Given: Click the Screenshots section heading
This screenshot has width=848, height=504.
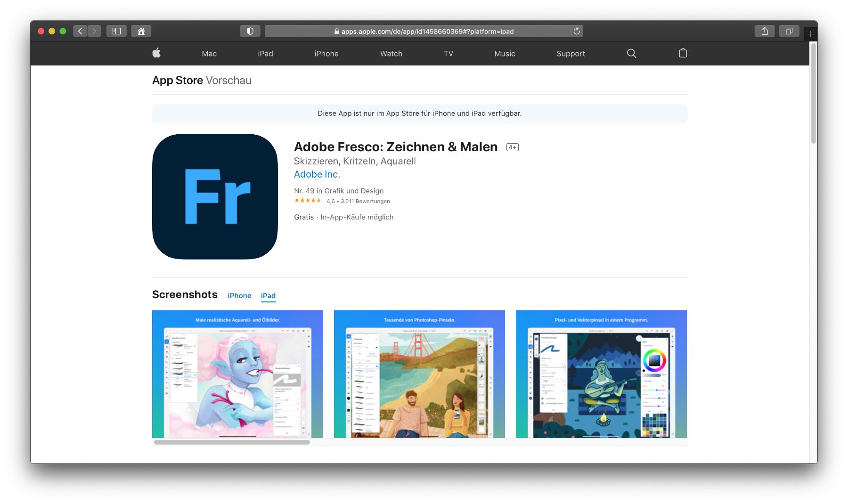Looking at the screenshot, I should (x=185, y=295).
